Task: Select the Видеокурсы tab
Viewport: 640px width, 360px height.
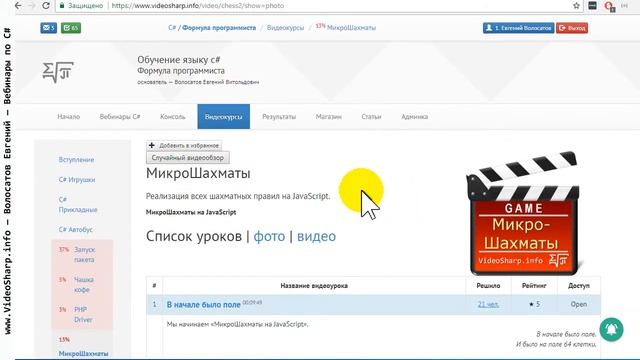Action: (x=224, y=117)
